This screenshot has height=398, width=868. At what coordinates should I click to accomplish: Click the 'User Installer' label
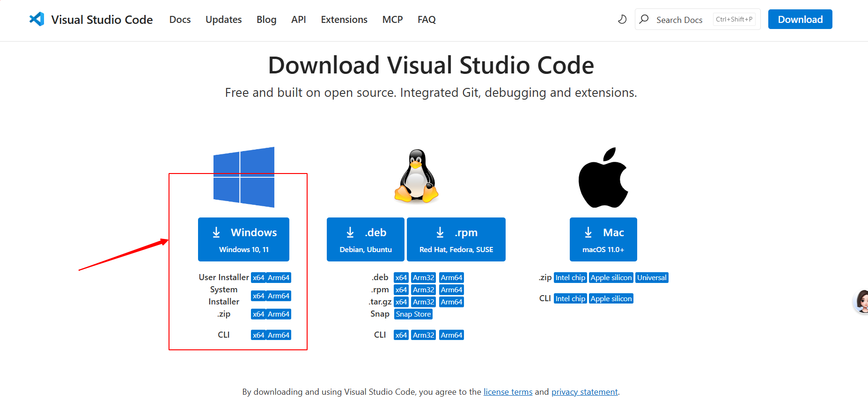coord(224,277)
